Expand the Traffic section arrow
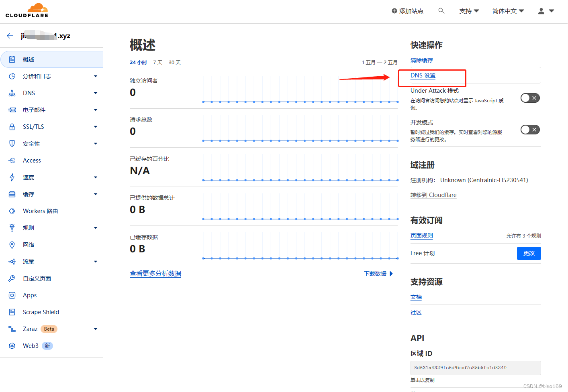 [x=96, y=262]
